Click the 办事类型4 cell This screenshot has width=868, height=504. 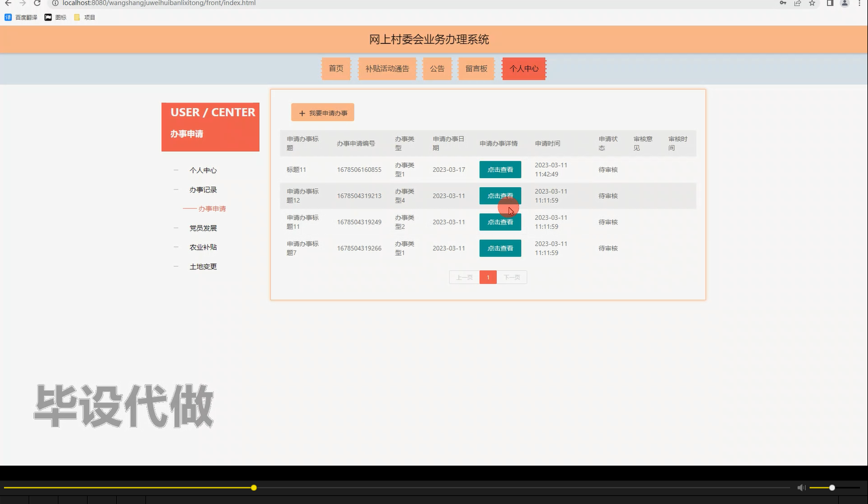[404, 196]
